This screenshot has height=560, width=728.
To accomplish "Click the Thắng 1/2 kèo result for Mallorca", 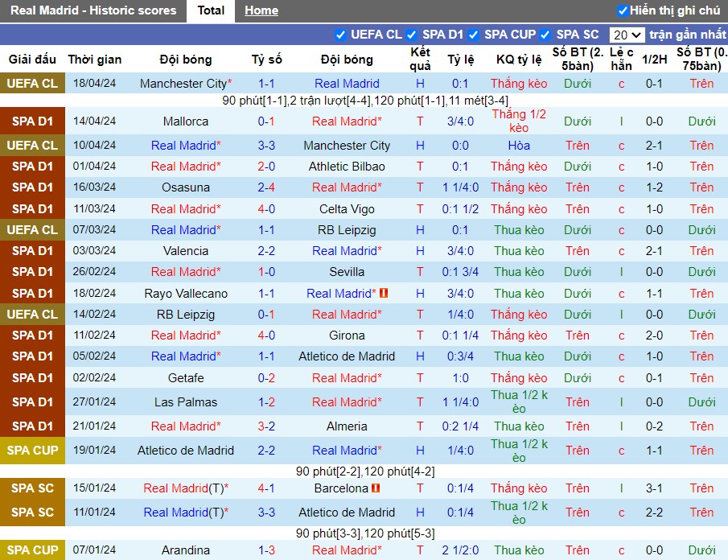I will pos(519,121).
